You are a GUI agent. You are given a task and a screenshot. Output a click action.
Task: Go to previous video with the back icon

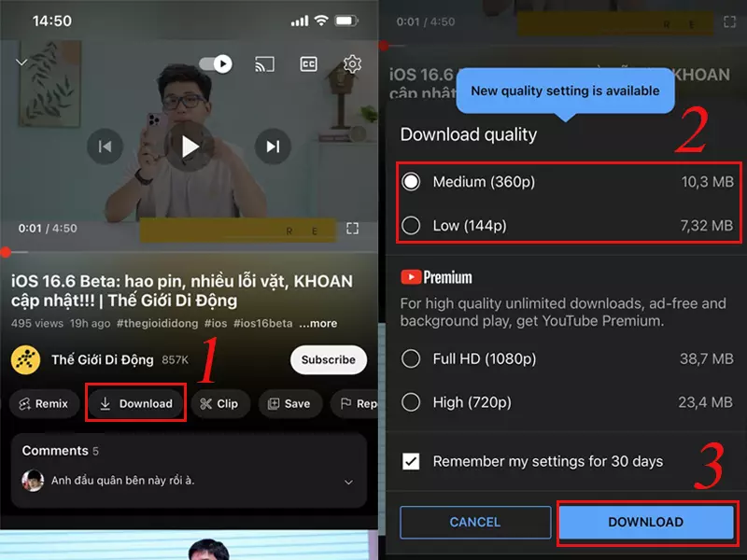tap(105, 147)
